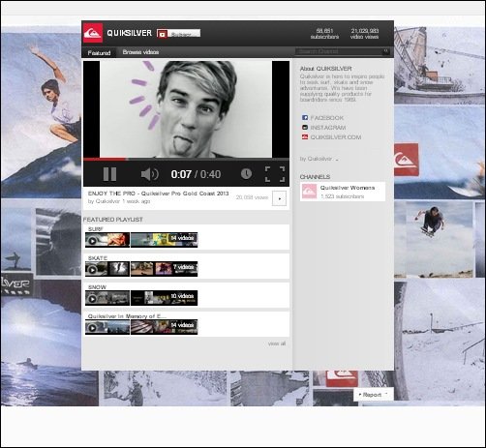486x448 pixels.
Task: Click the Instagram icon in About section
Action: point(305,128)
